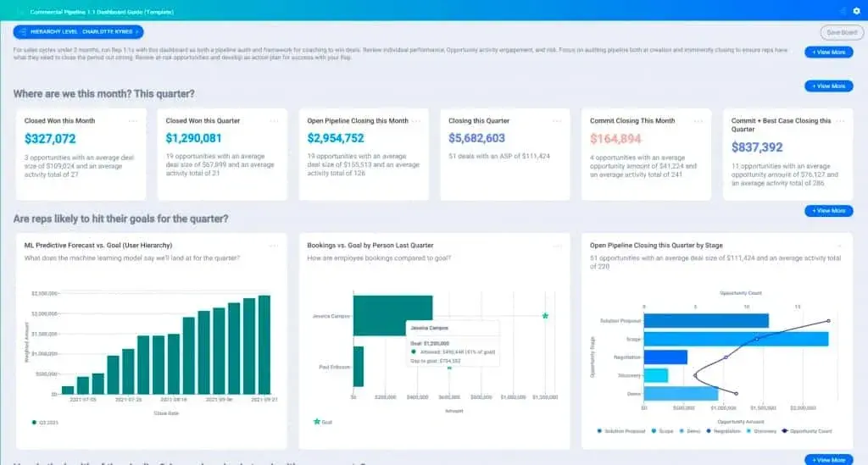The height and width of the screenshot is (465, 868).
Task: Toggle the Goal star legend entry
Action: [x=322, y=421]
